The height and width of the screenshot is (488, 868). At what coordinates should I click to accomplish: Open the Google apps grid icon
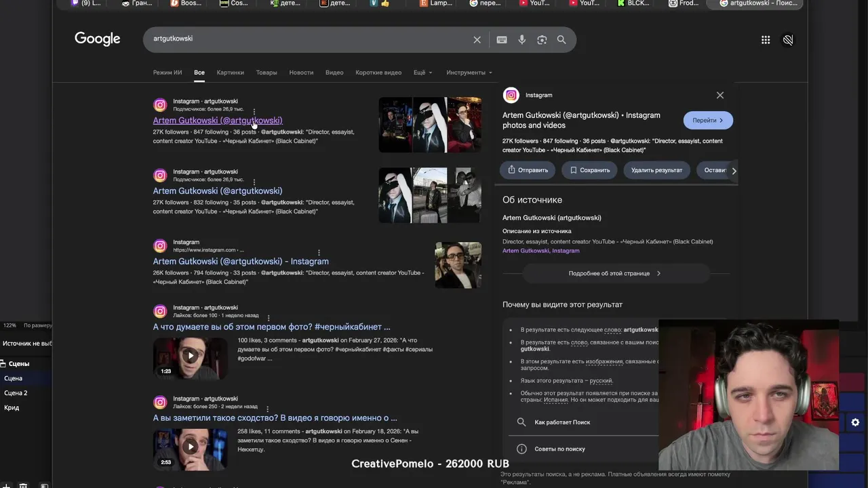click(766, 40)
